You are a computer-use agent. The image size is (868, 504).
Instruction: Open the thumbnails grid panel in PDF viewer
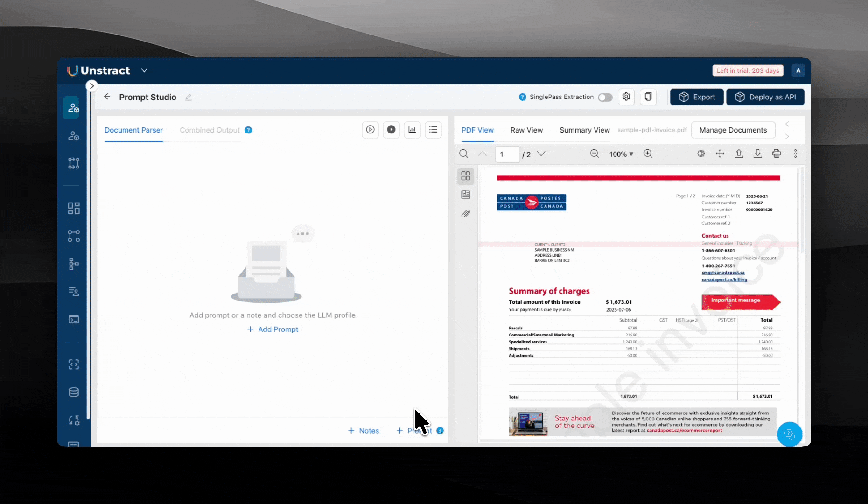pyautogui.click(x=466, y=176)
